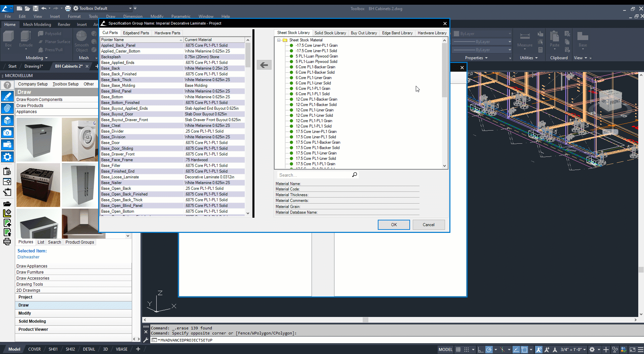Click the magnifier search icon in dialog

coord(354,175)
